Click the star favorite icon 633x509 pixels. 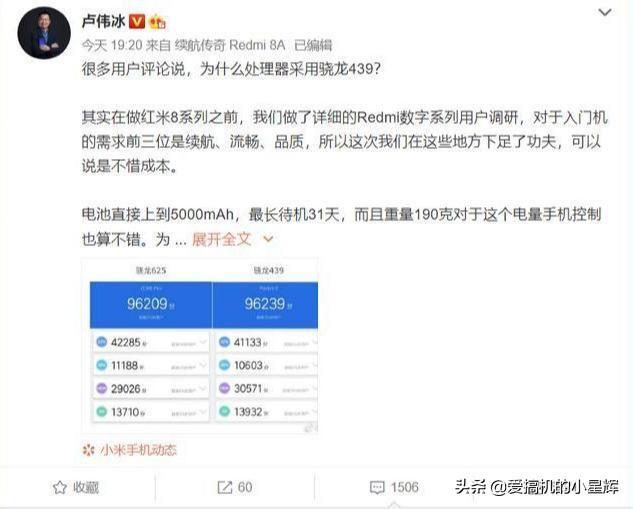[60, 488]
